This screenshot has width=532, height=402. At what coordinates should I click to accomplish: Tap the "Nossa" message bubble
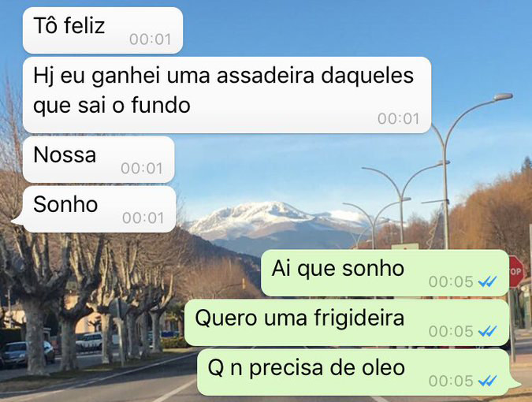tap(99, 159)
